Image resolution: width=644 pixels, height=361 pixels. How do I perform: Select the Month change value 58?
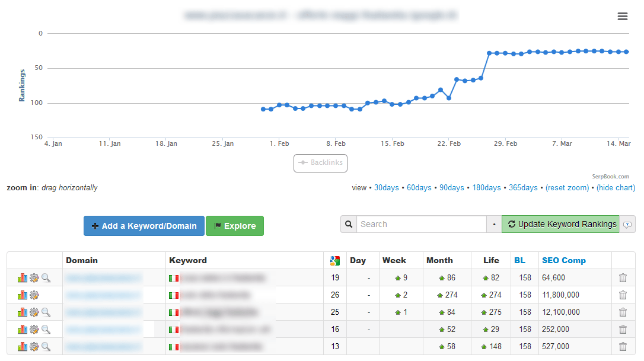451,347
